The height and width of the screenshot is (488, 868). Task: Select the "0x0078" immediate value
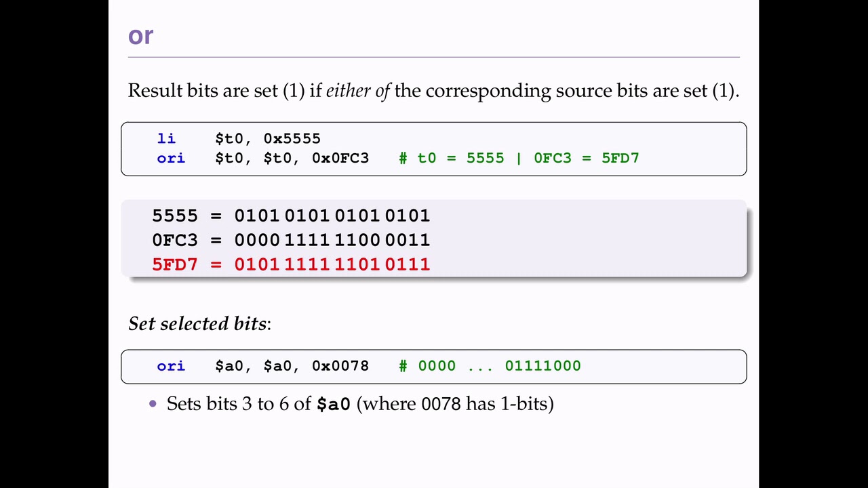340,367
